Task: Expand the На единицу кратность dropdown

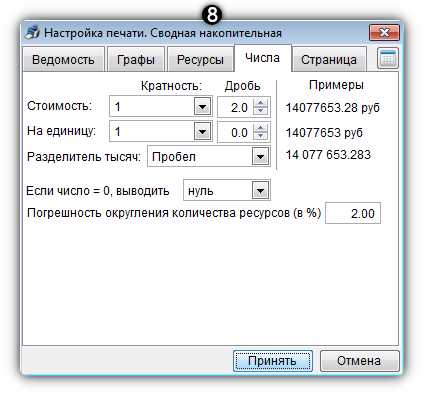Action: (202, 132)
